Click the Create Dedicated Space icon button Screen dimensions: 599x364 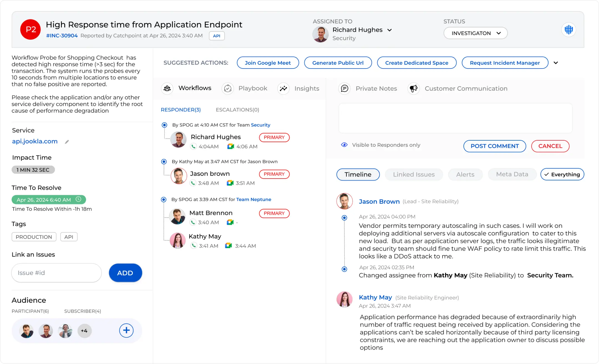pyautogui.click(x=417, y=63)
